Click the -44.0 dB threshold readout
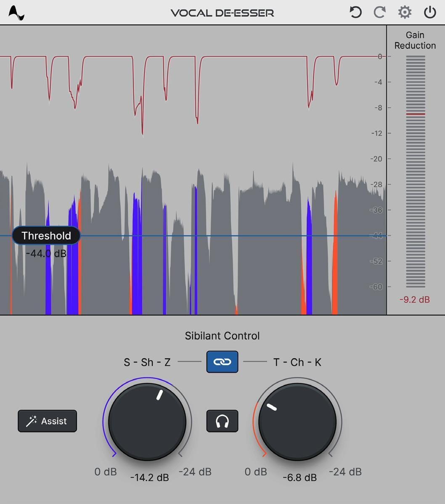The width and height of the screenshot is (445, 504). click(x=45, y=253)
